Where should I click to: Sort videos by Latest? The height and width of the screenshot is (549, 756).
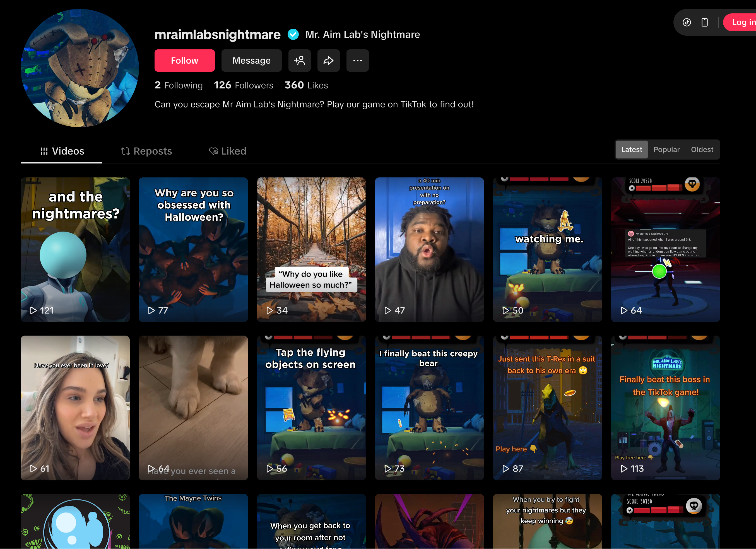point(631,149)
